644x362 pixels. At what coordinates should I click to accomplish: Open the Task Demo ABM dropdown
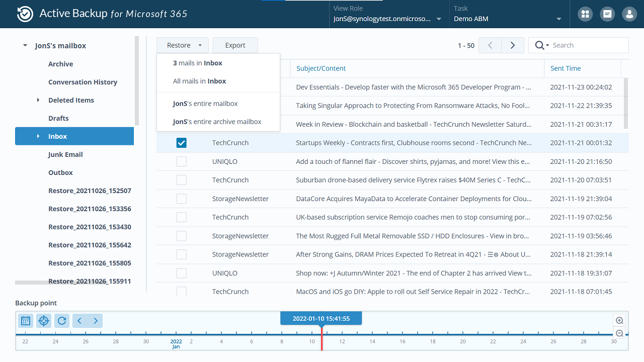[x=508, y=19]
